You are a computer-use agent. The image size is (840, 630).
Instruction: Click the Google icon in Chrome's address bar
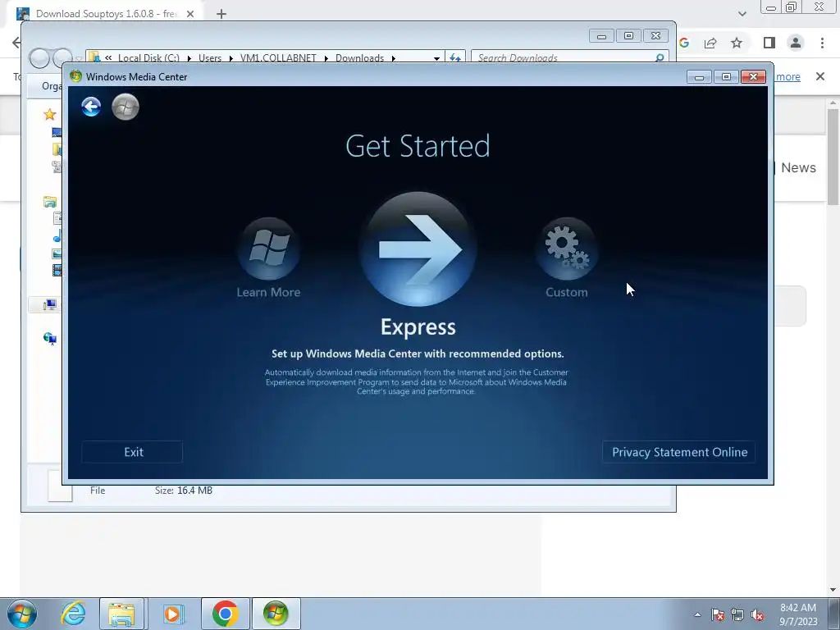coord(685,43)
